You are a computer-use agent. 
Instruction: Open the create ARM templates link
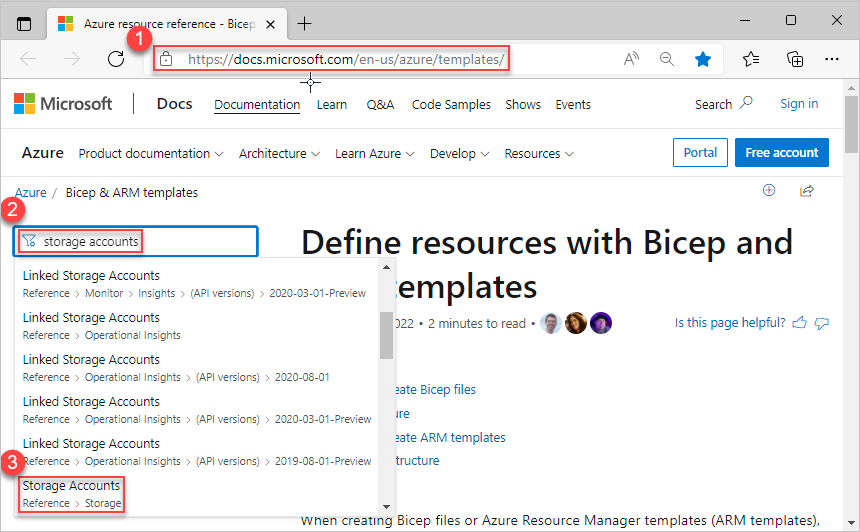[x=450, y=438]
